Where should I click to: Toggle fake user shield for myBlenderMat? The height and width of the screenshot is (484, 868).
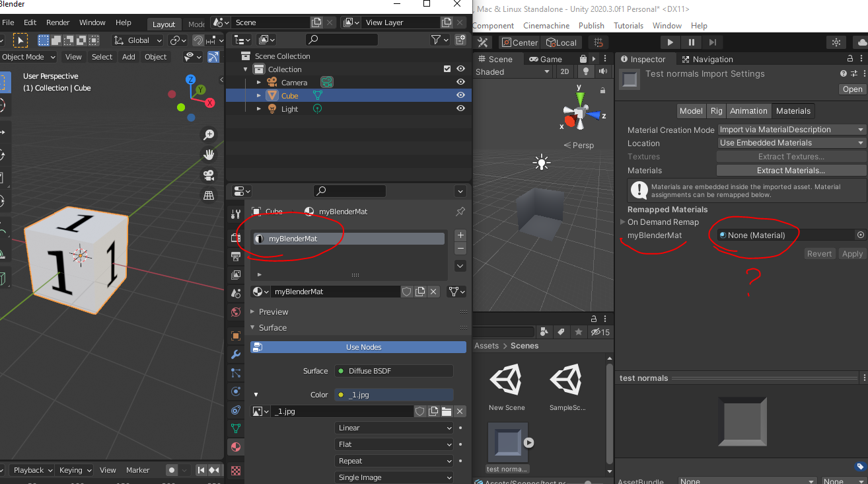(x=407, y=292)
